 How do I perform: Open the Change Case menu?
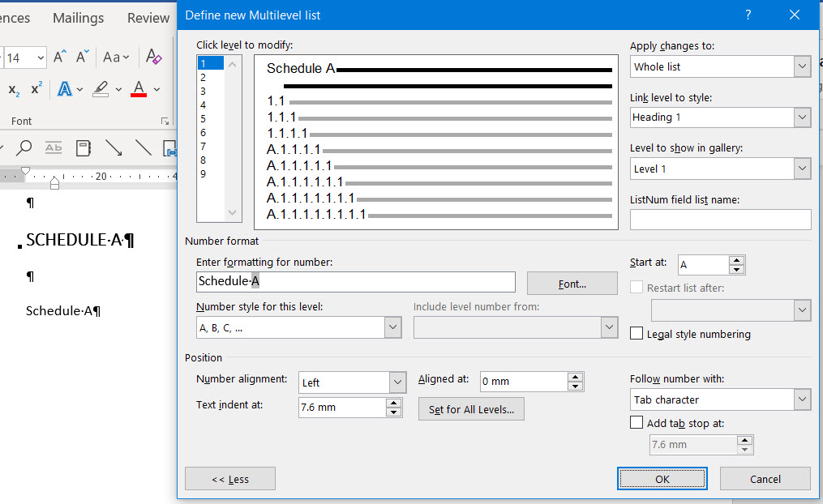point(116,58)
